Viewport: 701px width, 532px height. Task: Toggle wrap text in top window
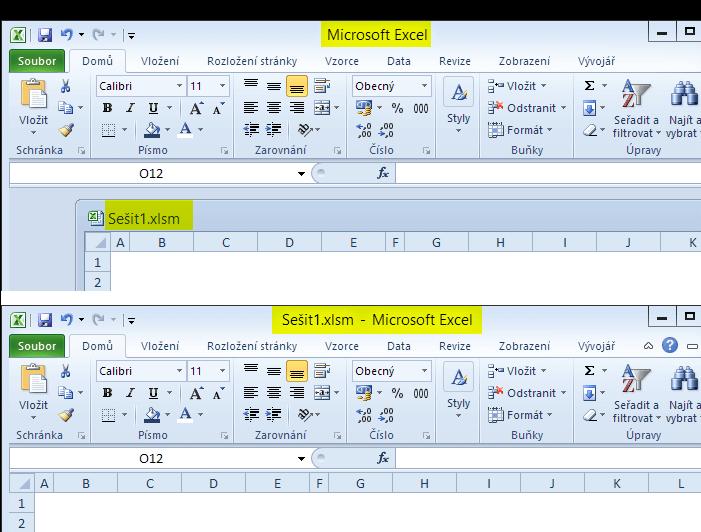[322, 85]
